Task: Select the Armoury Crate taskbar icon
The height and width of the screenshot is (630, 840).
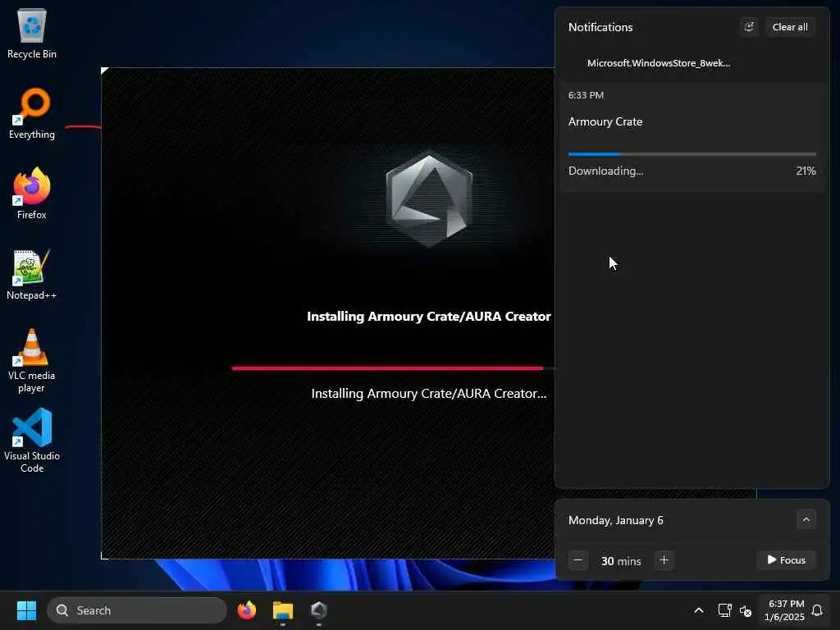Action: (x=319, y=610)
